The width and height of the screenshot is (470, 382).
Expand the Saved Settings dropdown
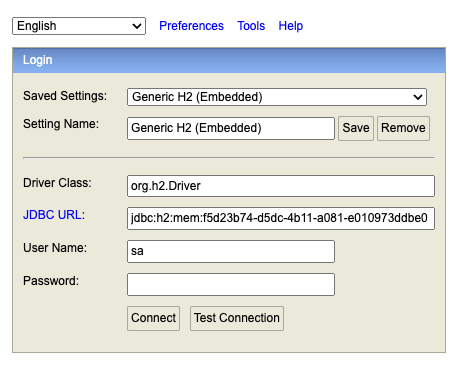point(277,97)
